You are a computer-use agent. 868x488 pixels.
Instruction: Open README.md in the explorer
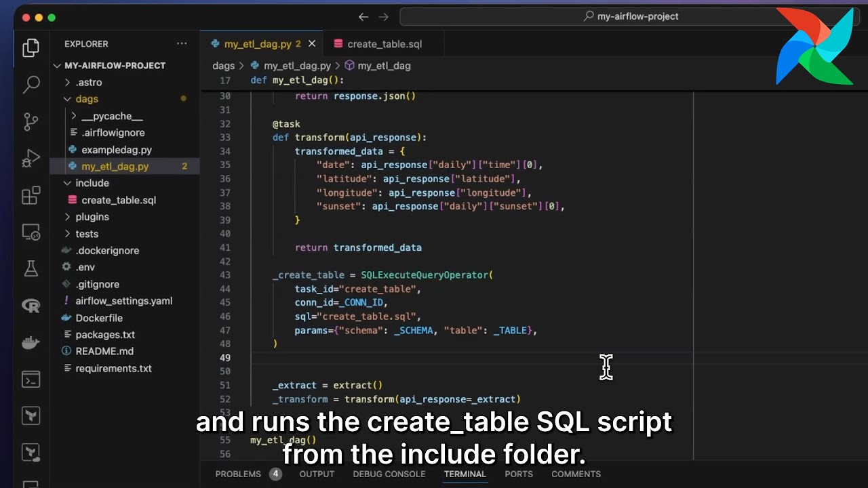pos(104,352)
